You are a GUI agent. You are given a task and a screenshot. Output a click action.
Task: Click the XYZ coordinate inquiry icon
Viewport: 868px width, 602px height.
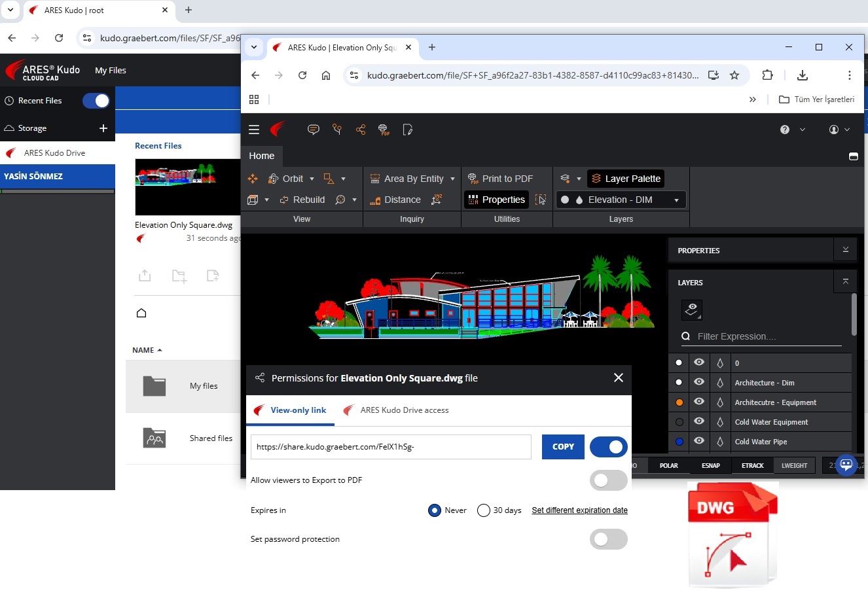[437, 200]
